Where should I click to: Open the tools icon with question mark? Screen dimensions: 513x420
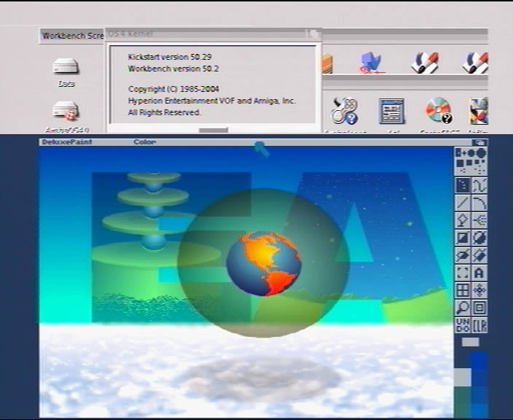pos(345,111)
